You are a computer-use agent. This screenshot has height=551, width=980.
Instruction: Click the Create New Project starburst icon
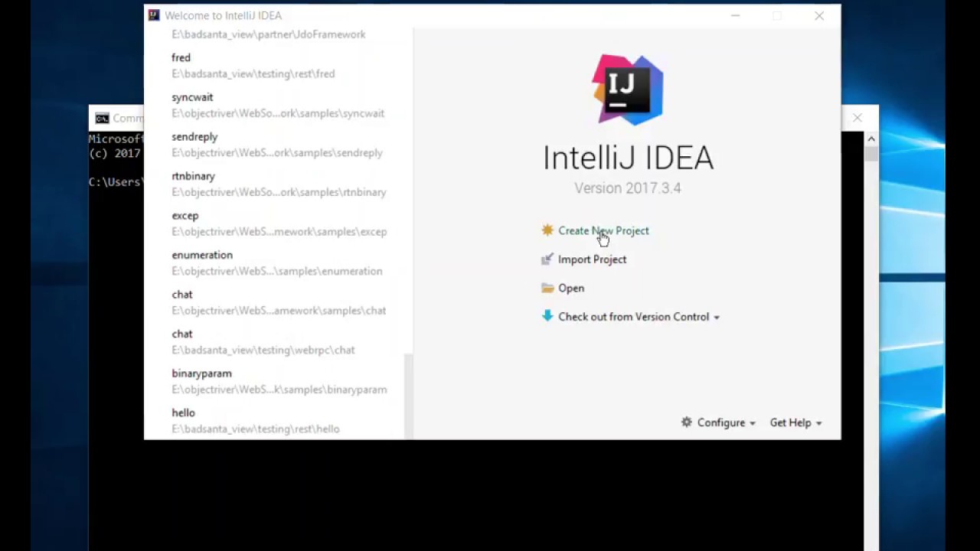tap(547, 230)
